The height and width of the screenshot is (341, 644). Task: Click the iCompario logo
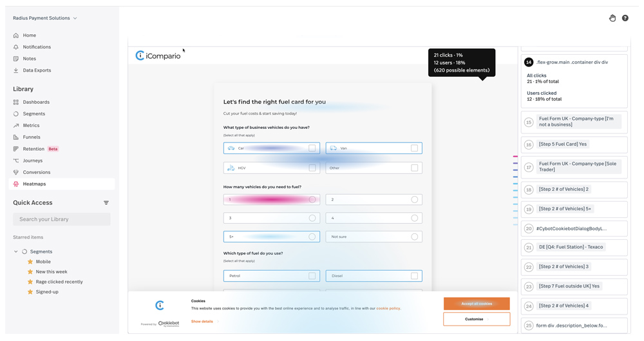pos(158,55)
